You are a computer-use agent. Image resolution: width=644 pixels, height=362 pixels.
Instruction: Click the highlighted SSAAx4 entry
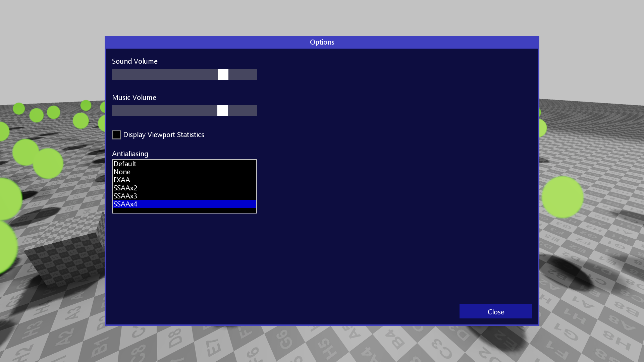coord(125,204)
